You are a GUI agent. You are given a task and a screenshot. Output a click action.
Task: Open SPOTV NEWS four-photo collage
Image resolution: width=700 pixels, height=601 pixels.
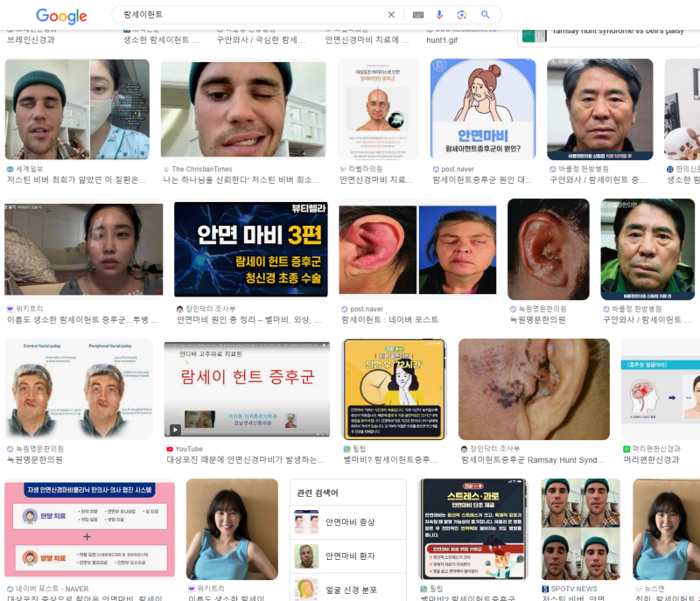[x=580, y=529]
